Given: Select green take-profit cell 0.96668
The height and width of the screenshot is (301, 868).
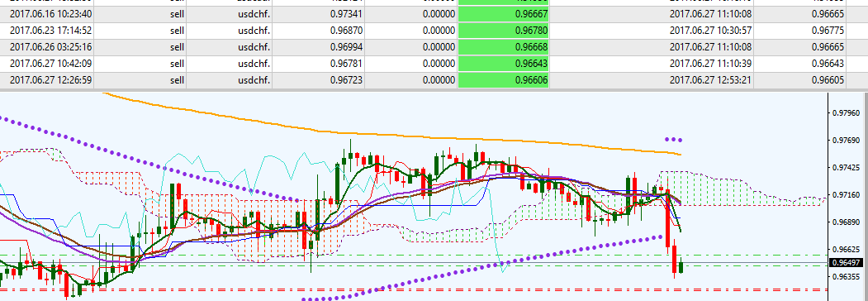Looking at the screenshot, I should [503, 46].
